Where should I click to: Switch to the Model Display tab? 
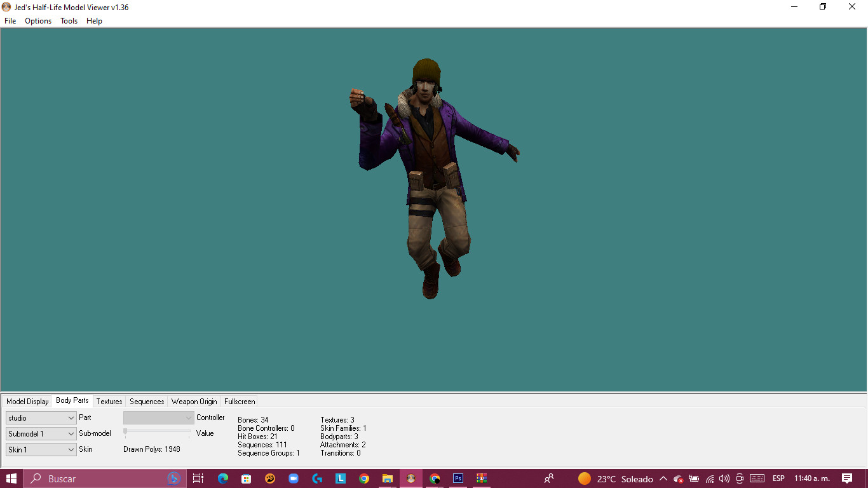[x=27, y=401]
